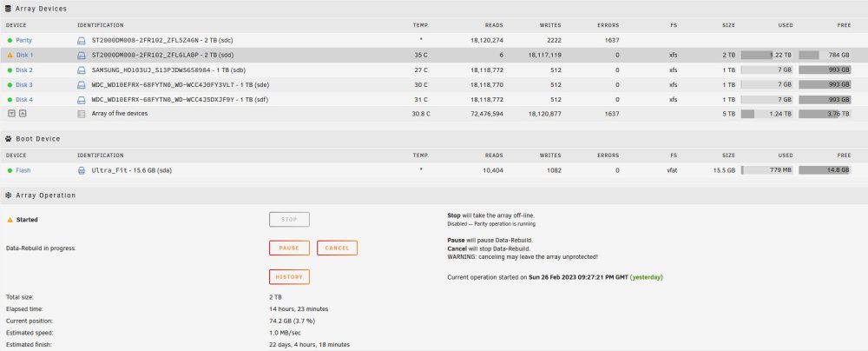Click the green status dot next to Flash

click(10, 170)
